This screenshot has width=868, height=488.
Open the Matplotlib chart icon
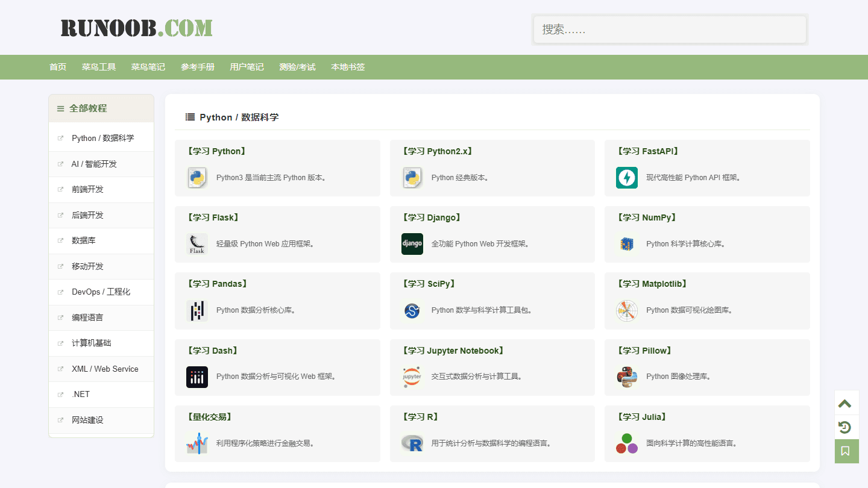(x=627, y=310)
